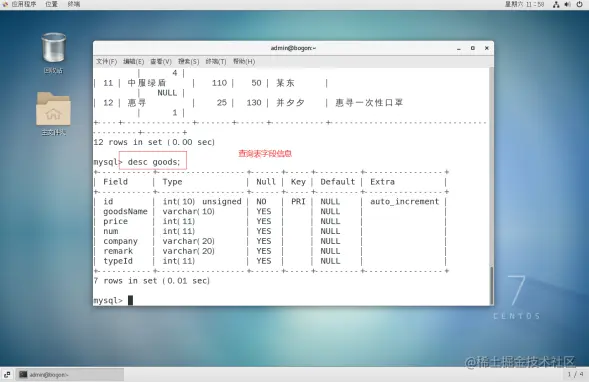
Task: Open the View (V) menu in terminal
Action: pyautogui.click(x=161, y=61)
